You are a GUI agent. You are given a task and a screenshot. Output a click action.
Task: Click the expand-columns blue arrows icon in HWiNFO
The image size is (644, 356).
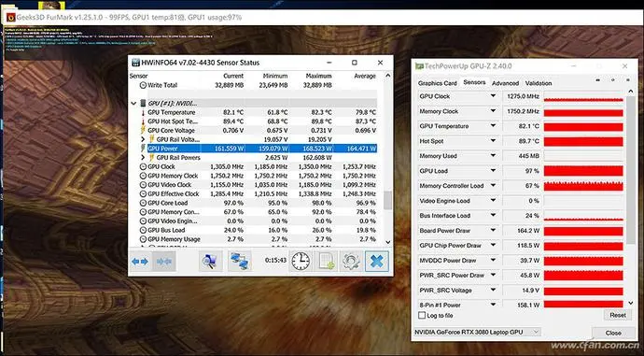(x=140, y=262)
